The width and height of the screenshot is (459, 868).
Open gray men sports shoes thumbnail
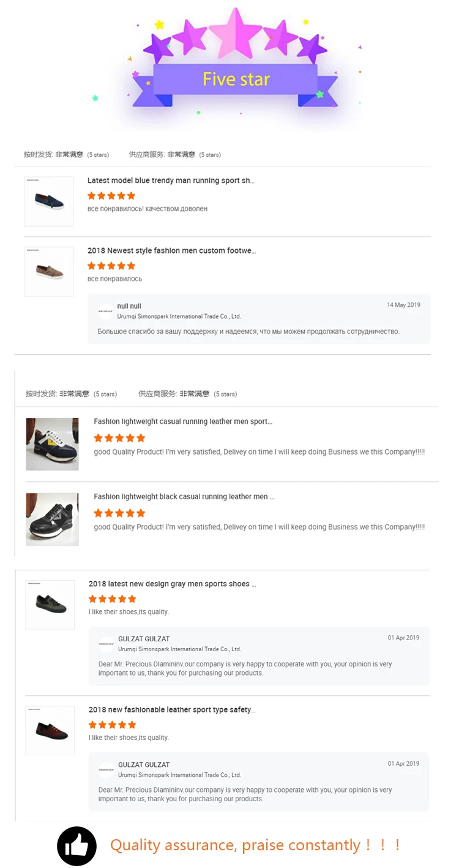pyautogui.click(x=50, y=605)
